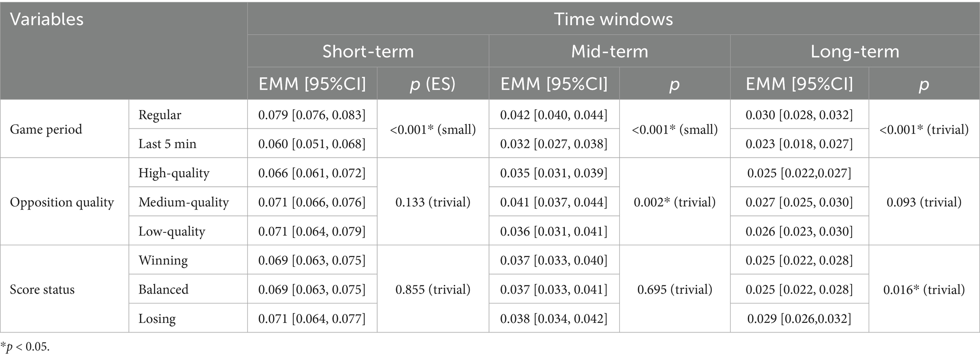
Task: Click the Low-quality row label
Action: (x=172, y=231)
